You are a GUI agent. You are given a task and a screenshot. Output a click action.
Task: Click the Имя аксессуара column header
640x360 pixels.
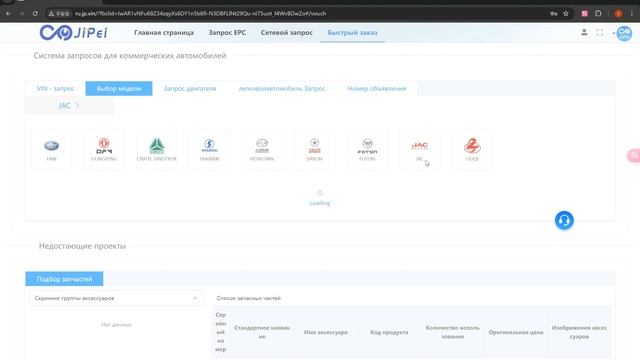(326, 332)
